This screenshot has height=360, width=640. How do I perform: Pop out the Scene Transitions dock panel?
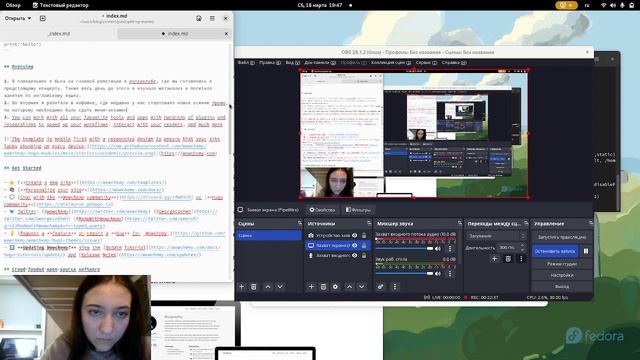pyautogui.click(x=526, y=223)
